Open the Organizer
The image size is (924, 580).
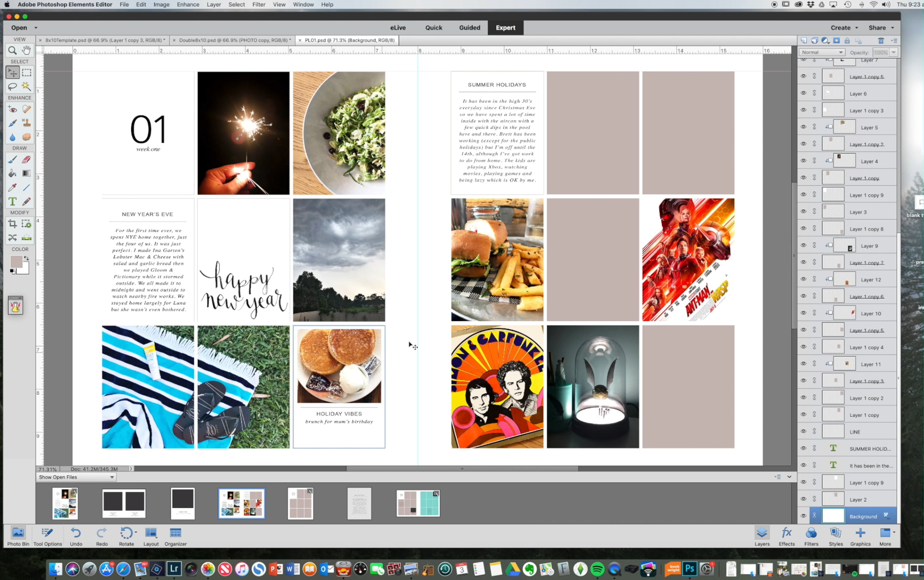(176, 537)
